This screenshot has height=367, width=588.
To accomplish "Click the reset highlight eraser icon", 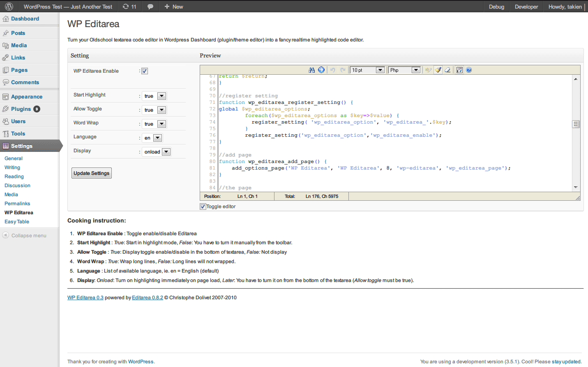I will coord(448,70).
